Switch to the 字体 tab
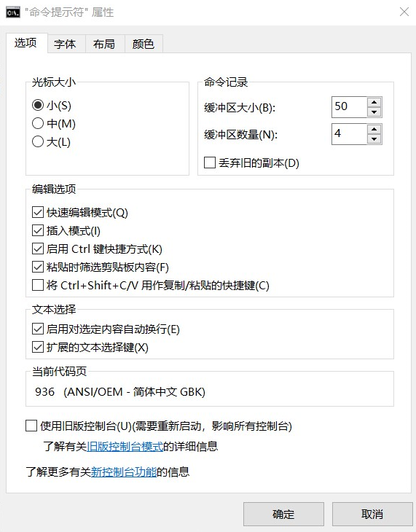 pos(65,44)
